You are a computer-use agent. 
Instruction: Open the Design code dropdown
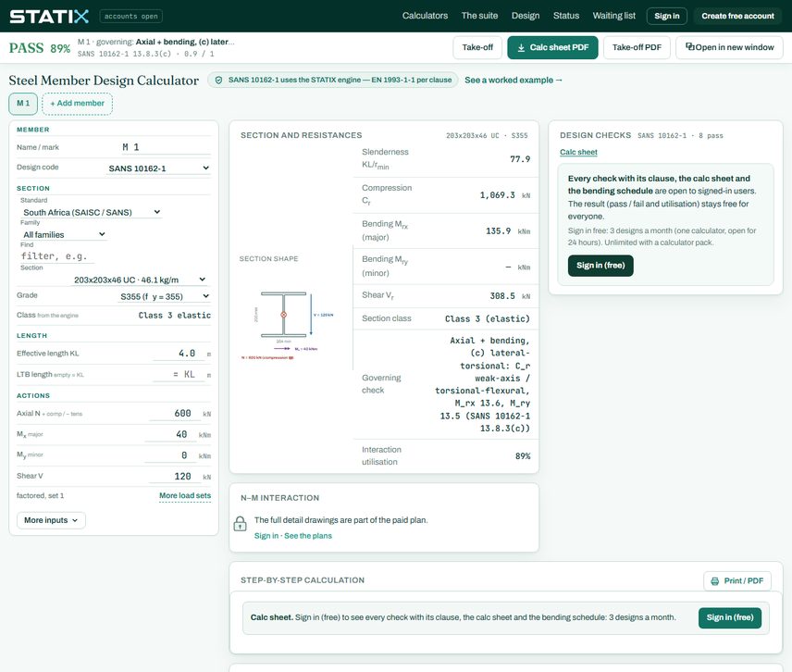pyautogui.click(x=159, y=168)
